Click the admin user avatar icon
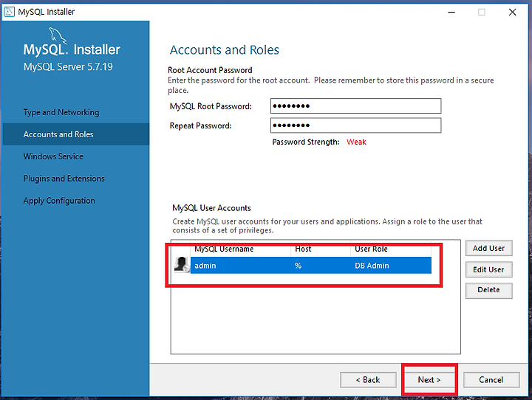This screenshot has width=532, height=400. (182, 264)
